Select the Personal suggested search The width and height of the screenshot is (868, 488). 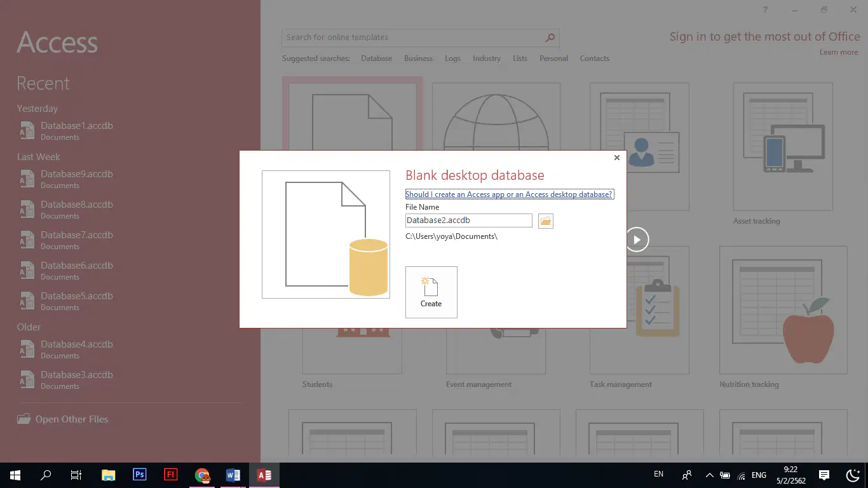[x=553, y=58]
